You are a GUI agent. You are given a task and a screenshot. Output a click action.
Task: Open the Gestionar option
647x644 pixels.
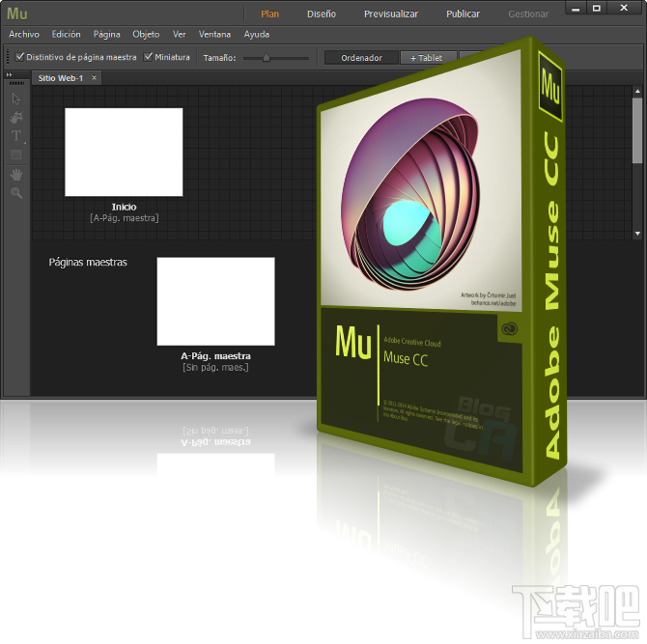pos(528,14)
